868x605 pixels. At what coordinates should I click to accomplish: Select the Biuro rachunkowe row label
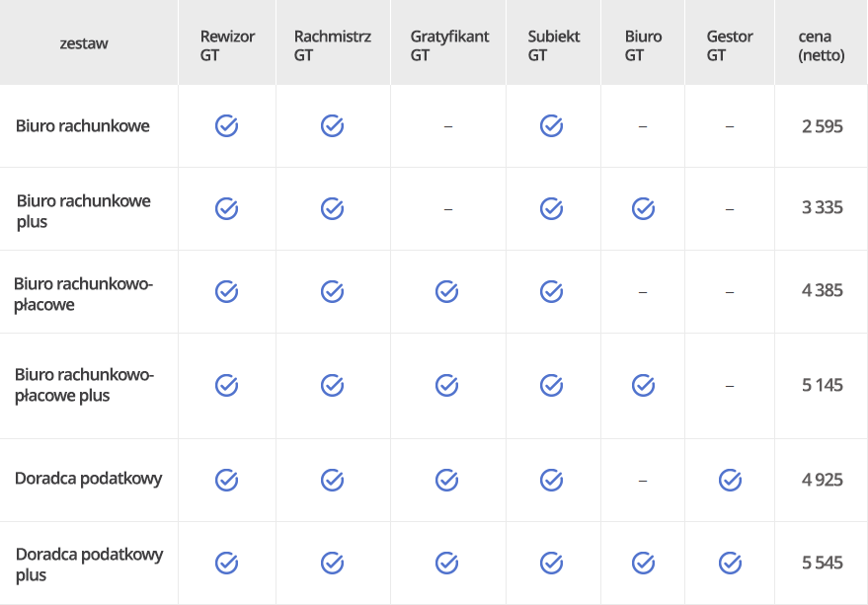(x=83, y=126)
